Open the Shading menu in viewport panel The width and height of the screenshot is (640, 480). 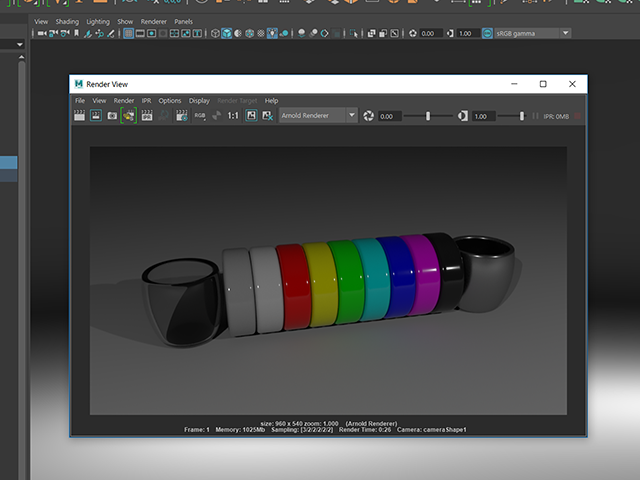pos(67,22)
